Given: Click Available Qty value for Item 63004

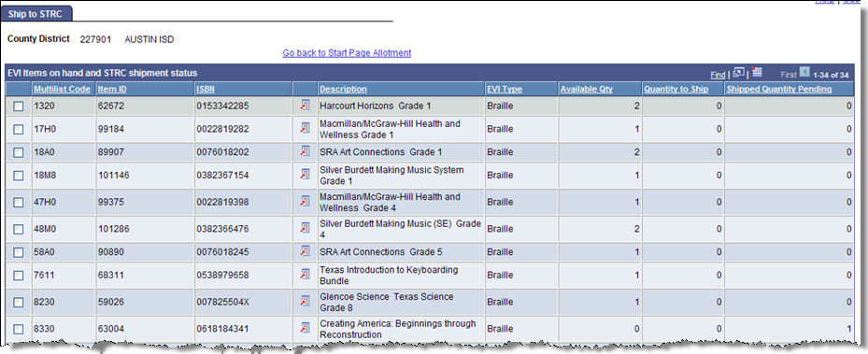Looking at the screenshot, I should pyautogui.click(x=636, y=329).
